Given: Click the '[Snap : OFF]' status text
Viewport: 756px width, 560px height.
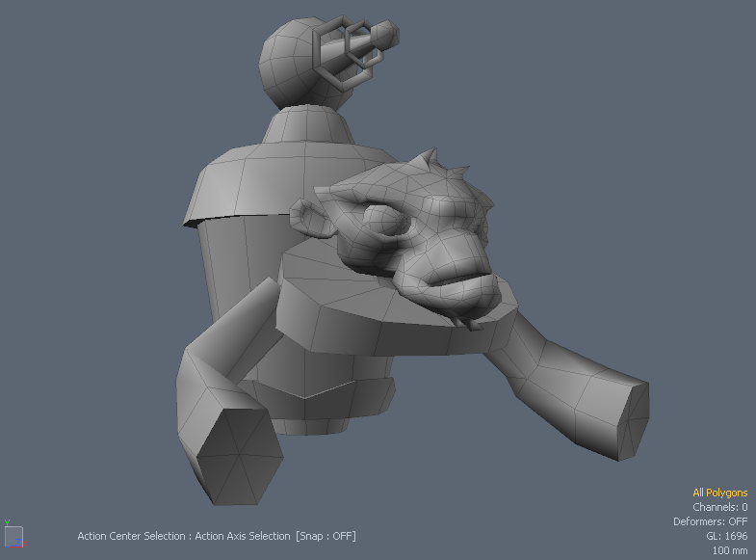Looking at the screenshot, I should point(326,536).
